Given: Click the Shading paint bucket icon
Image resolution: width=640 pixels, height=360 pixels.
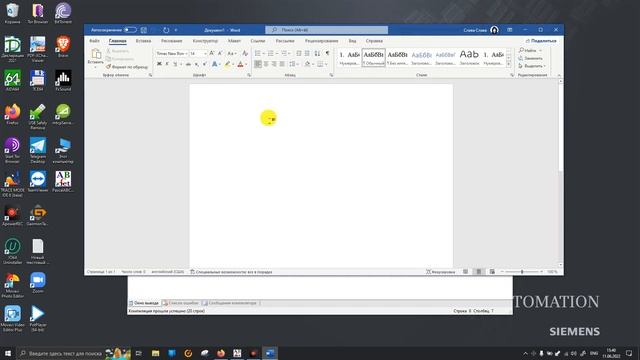Looking at the screenshot, I should point(307,64).
